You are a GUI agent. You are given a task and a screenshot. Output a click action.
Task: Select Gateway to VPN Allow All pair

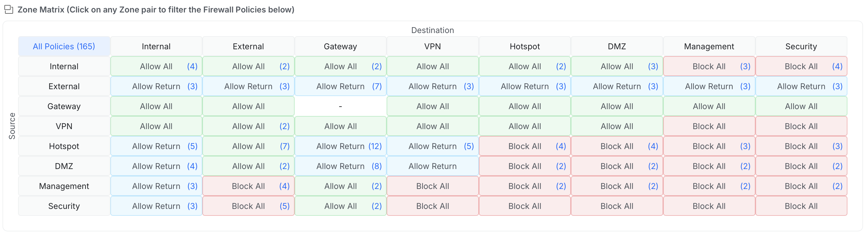pos(433,106)
